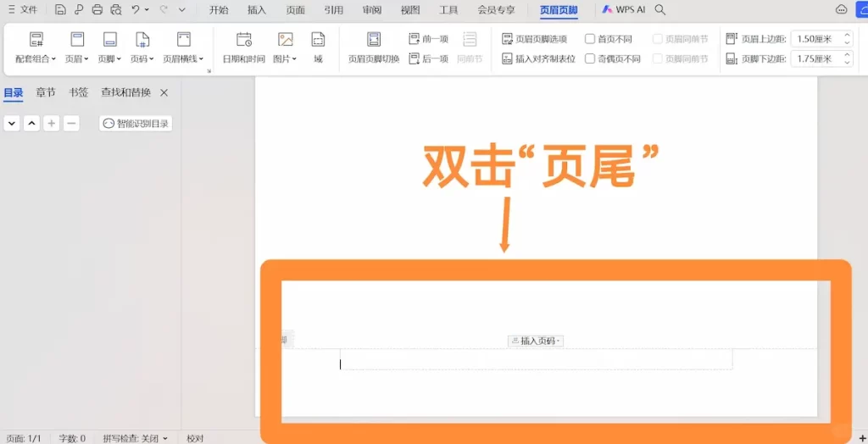Click 页眉页脚切换 to switch header/footer

[x=374, y=47]
